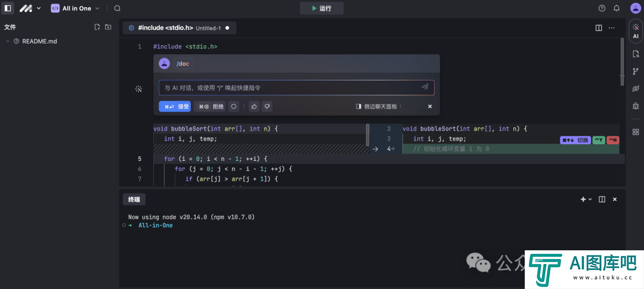Click the AI sparkle icon in the editor gutter

click(x=138, y=89)
